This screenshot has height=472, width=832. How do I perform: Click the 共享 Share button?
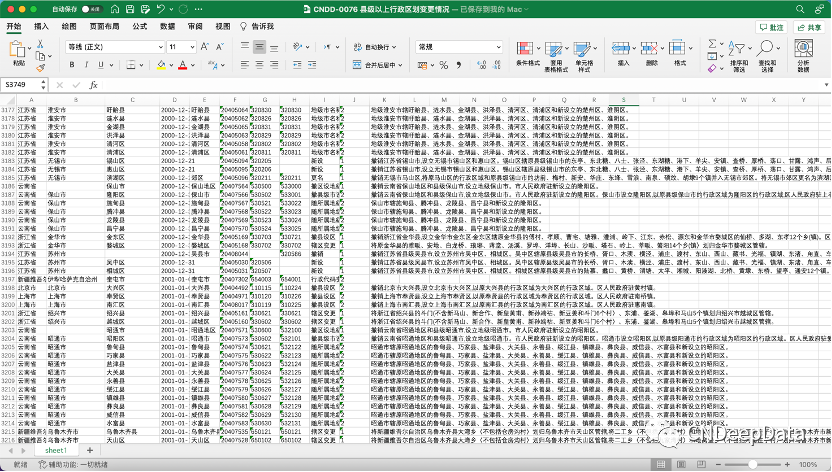pyautogui.click(x=809, y=27)
